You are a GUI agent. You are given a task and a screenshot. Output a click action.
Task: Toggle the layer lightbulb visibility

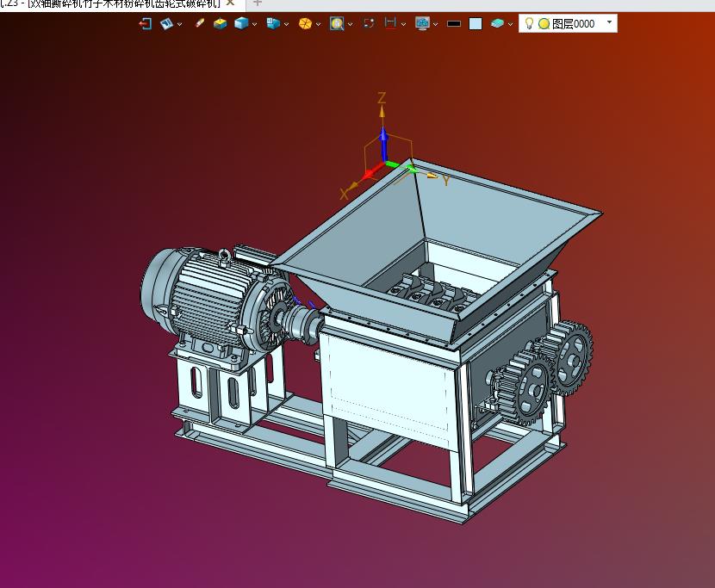(x=529, y=23)
